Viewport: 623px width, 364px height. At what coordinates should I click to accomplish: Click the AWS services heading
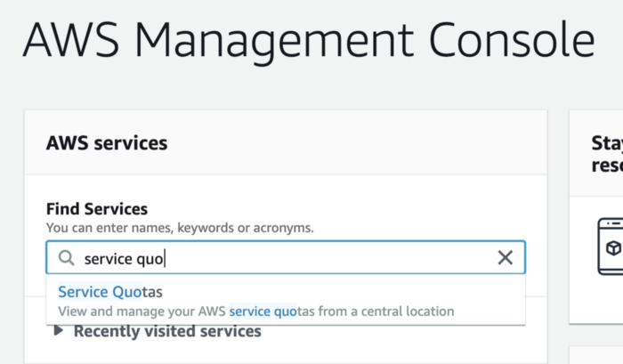coord(107,142)
